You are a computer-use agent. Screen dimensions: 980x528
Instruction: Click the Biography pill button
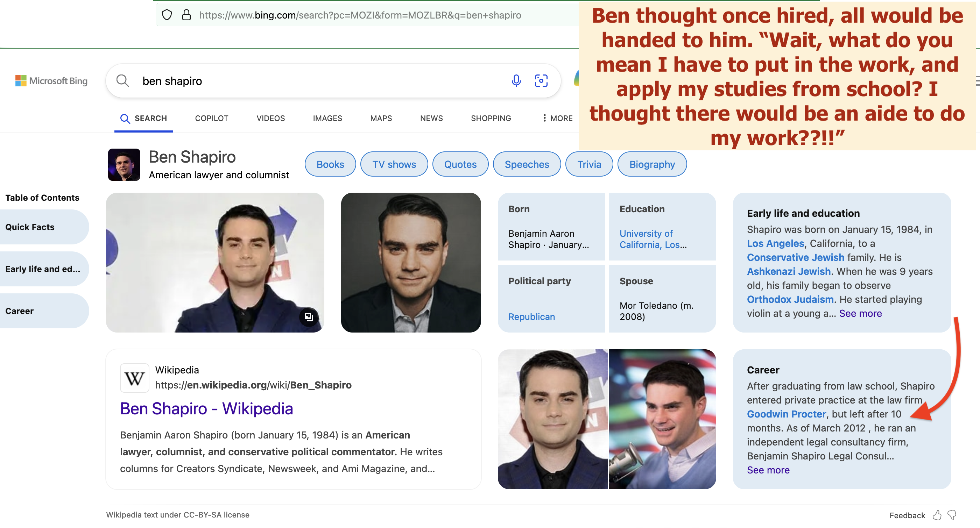tap(652, 164)
